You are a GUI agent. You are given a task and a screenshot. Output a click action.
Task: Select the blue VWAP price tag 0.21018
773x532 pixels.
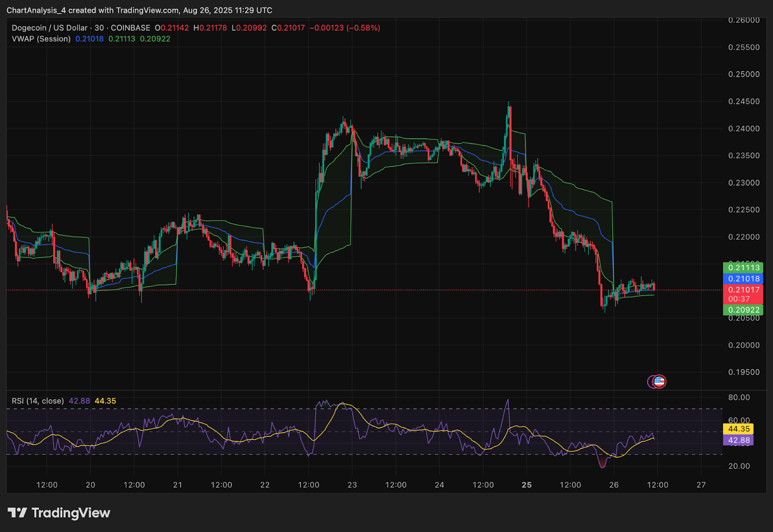(x=743, y=279)
